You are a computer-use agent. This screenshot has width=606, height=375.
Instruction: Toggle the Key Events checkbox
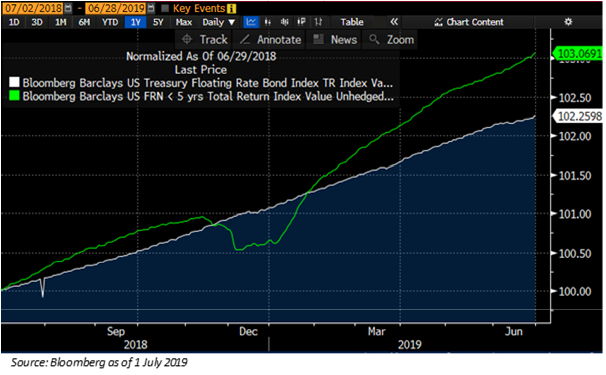click(165, 9)
